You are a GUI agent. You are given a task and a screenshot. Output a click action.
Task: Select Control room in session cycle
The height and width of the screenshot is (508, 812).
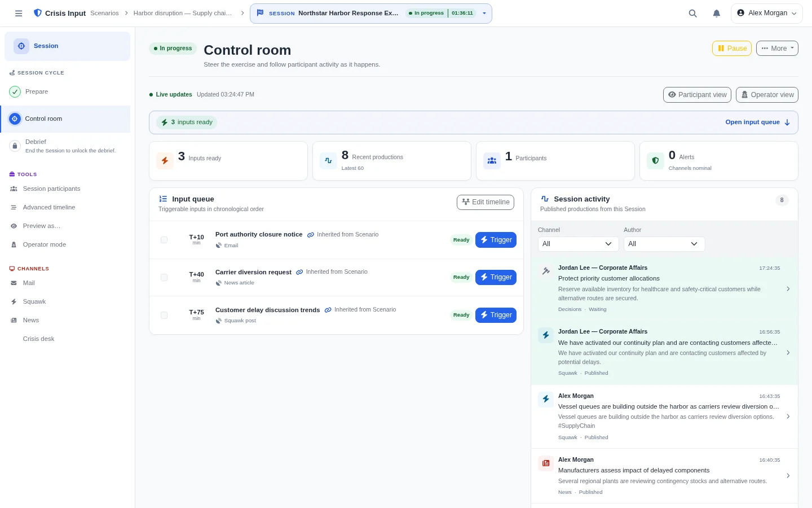click(66, 119)
